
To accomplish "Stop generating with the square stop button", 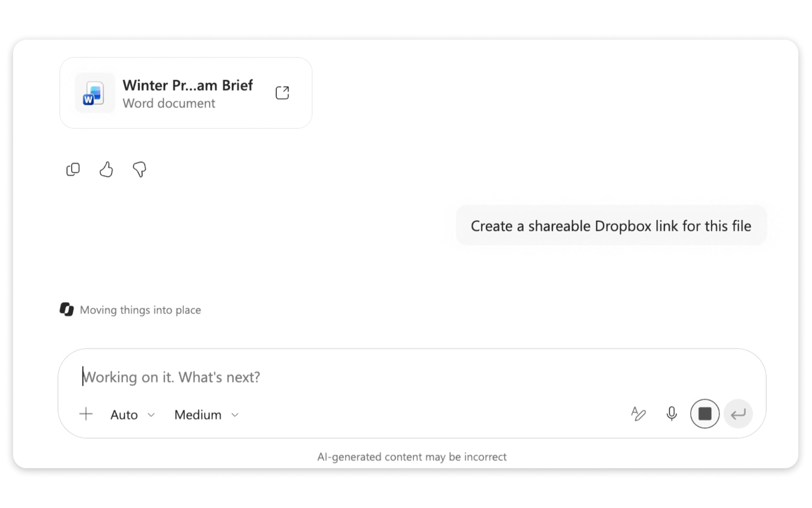I will click(705, 414).
